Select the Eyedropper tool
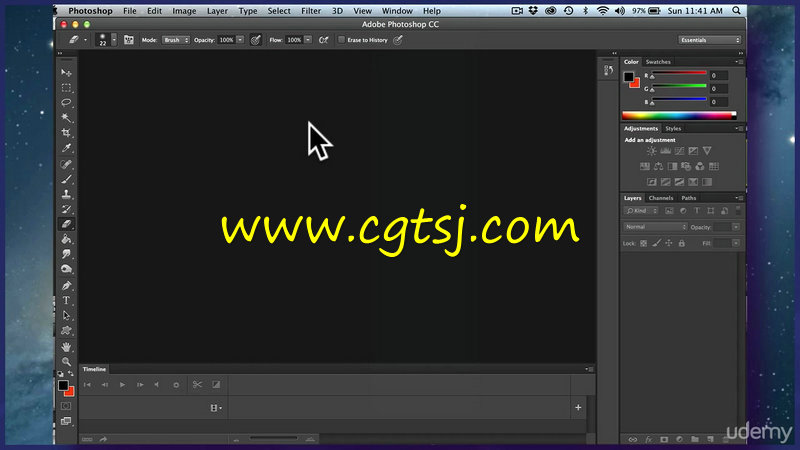This screenshot has width=800, height=450. [x=66, y=148]
